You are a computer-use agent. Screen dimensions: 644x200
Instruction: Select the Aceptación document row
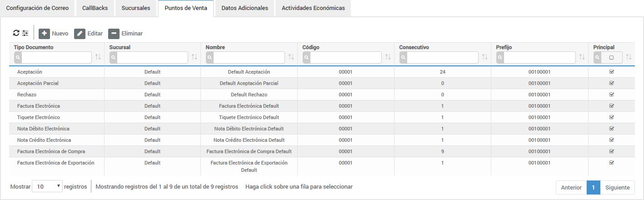[322, 72]
